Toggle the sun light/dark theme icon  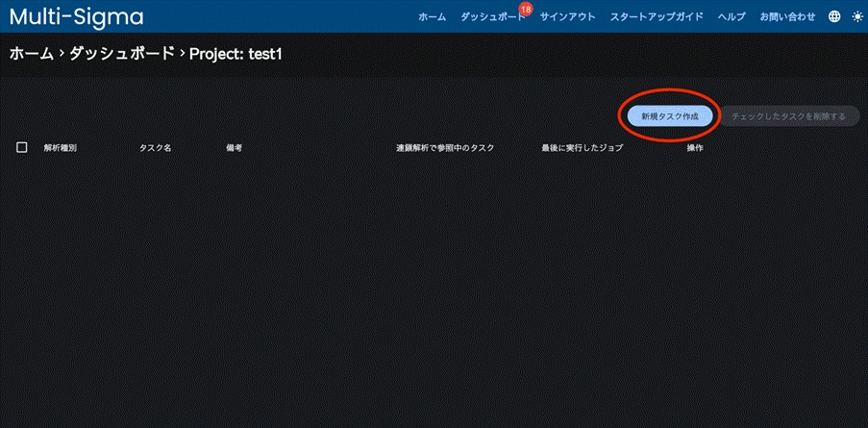(x=856, y=16)
